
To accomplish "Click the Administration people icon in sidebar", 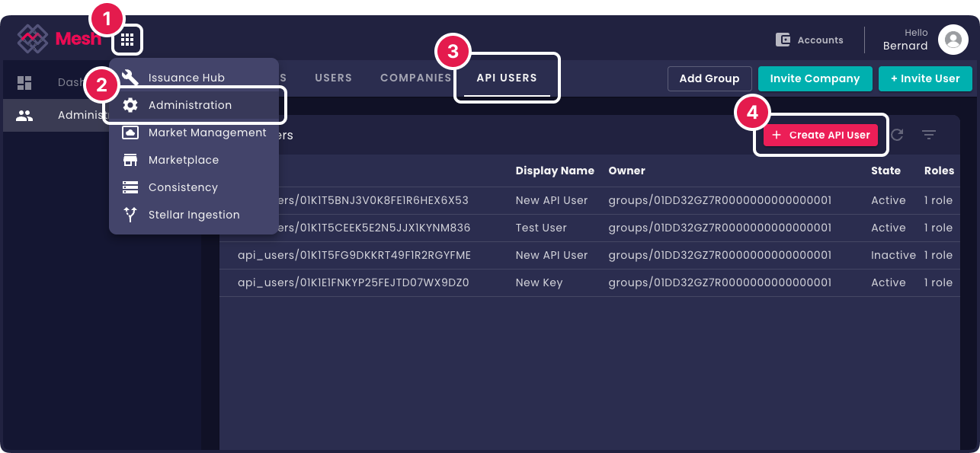I will [x=26, y=115].
